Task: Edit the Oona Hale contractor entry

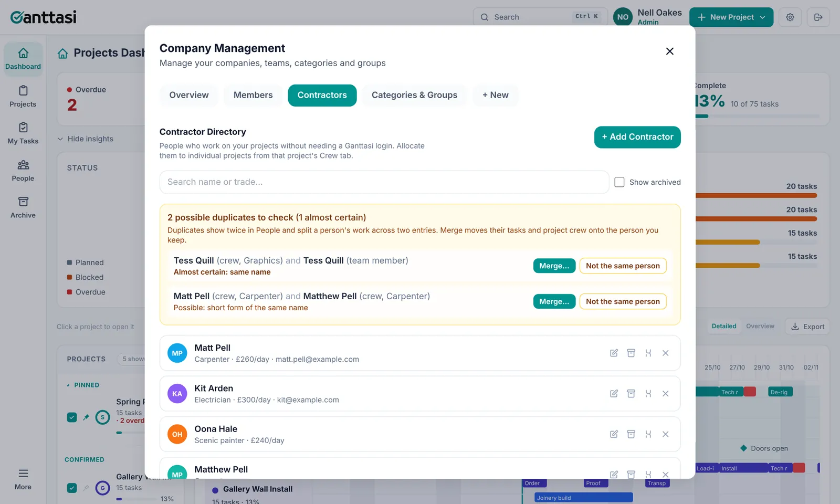Action: 614,434
